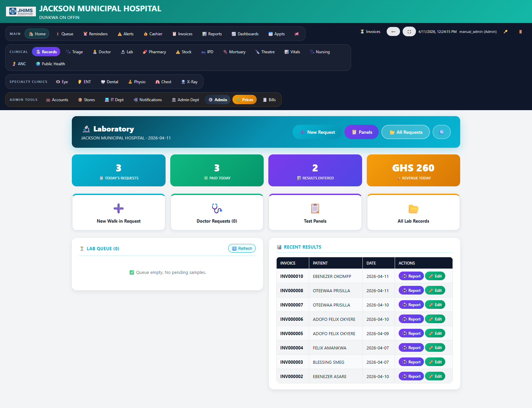
Task: Toggle the fullscreen icon in the top bar
Action: pos(409,31)
